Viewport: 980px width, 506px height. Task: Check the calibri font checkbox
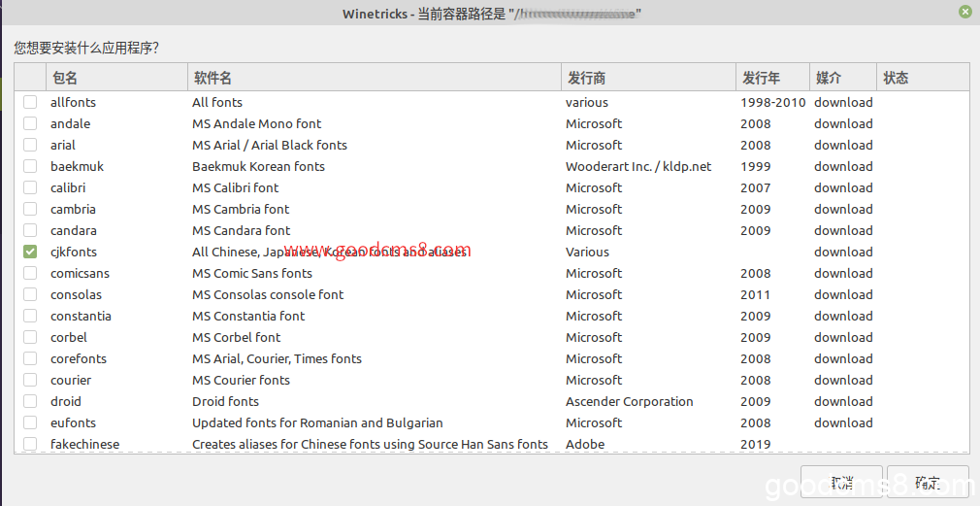coord(30,187)
